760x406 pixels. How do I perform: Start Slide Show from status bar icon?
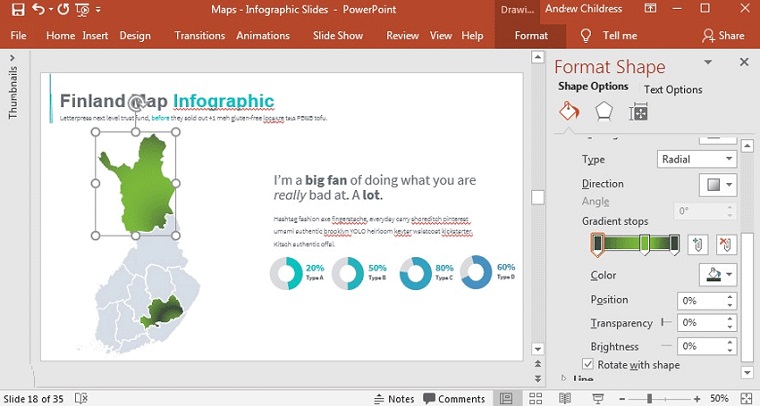[595, 398]
